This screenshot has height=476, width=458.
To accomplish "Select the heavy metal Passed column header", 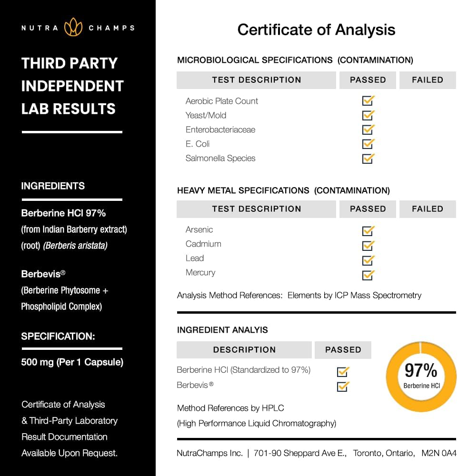I will tap(368, 209).
